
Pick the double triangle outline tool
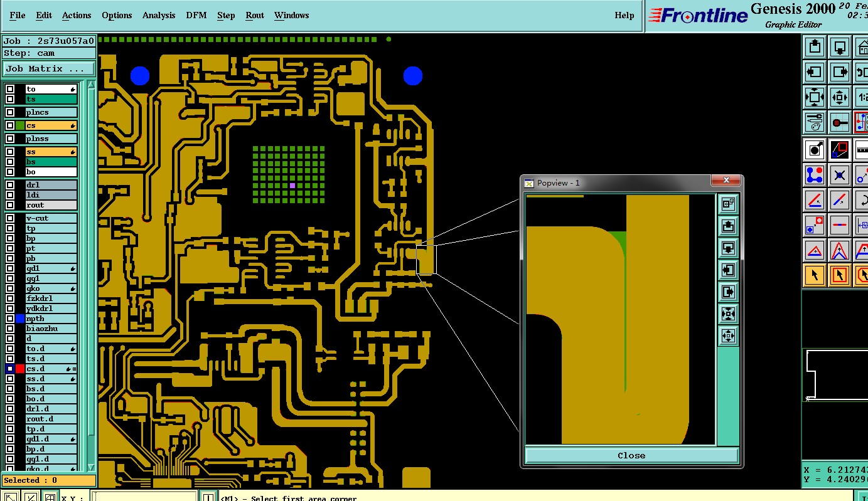click(x=840, y=250)
